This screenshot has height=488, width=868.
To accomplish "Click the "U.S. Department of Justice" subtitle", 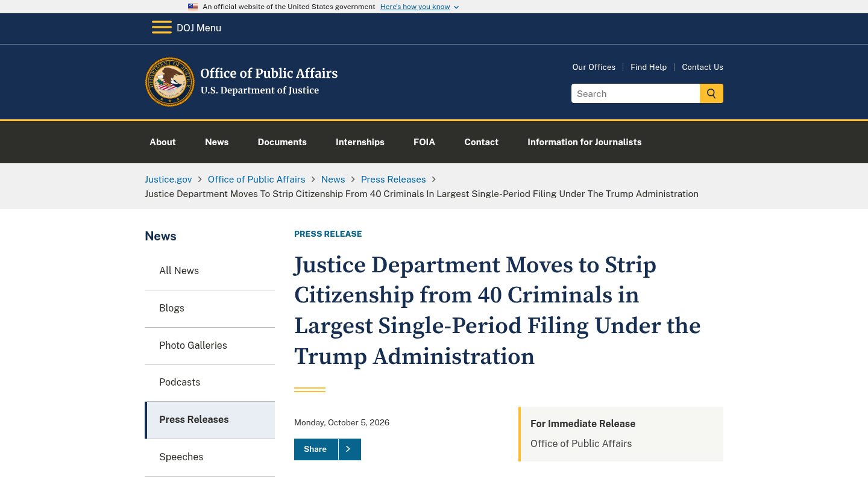I will [260, 90].
